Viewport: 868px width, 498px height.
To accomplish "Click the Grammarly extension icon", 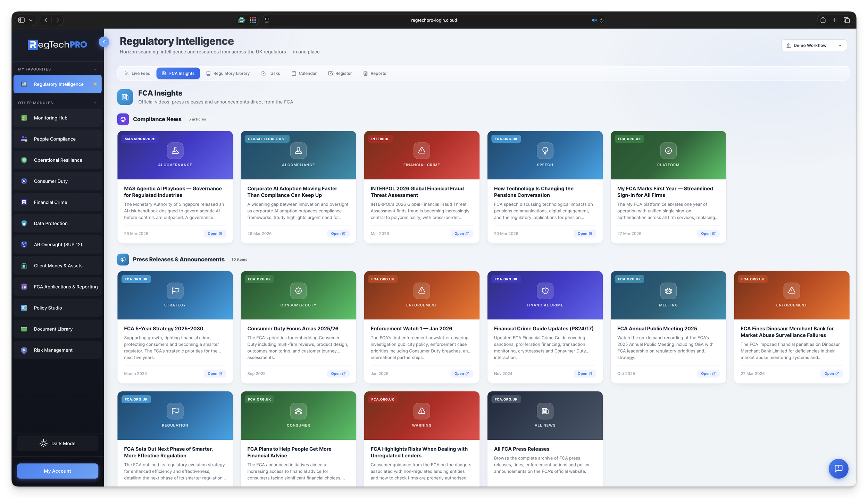I will (x=242, y=20).
